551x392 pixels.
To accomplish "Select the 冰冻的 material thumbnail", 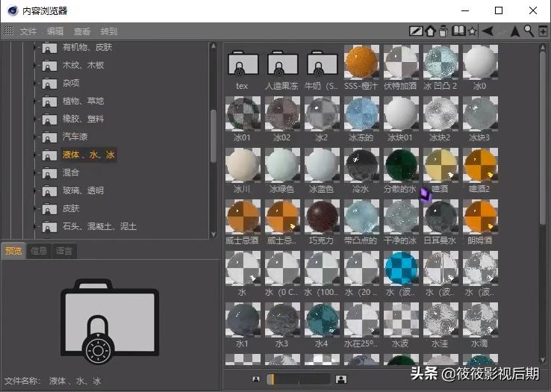I will (x=361, y=113).
